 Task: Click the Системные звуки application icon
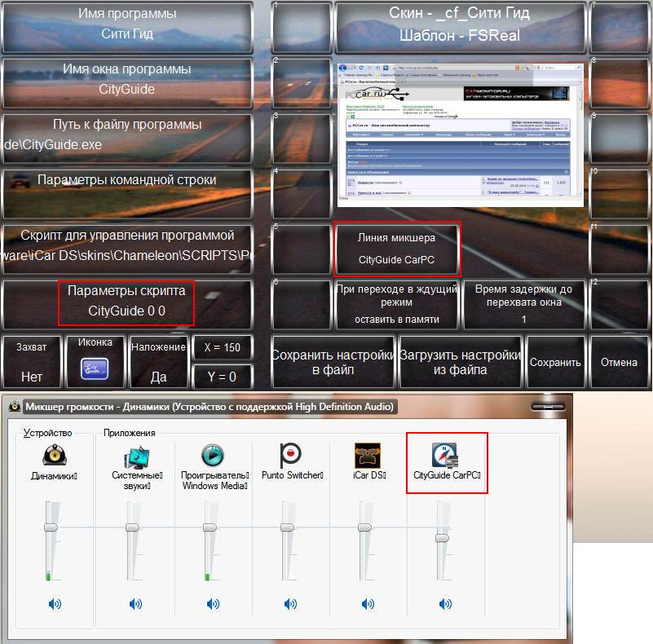pos(137,457)
